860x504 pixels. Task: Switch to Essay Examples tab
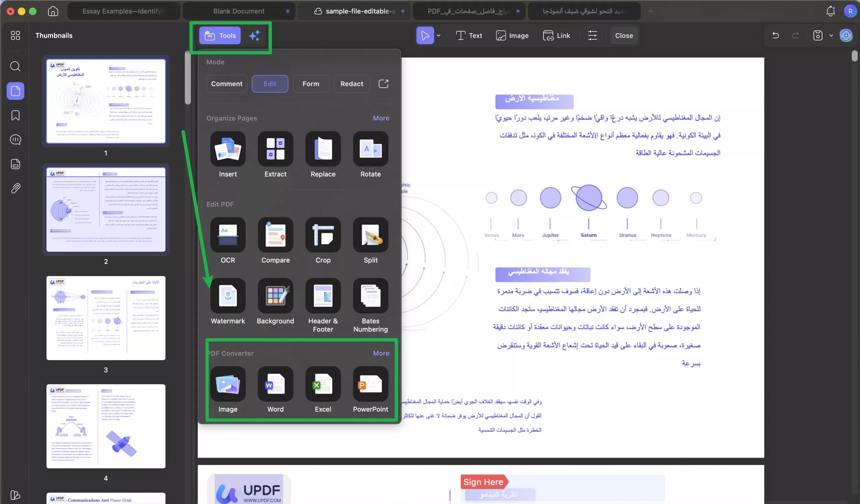point(124,11)
